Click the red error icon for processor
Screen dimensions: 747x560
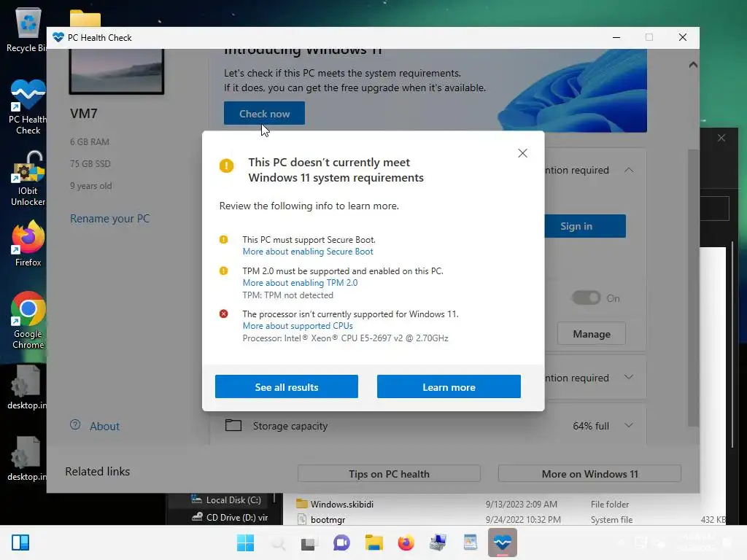tap(223, 314)
